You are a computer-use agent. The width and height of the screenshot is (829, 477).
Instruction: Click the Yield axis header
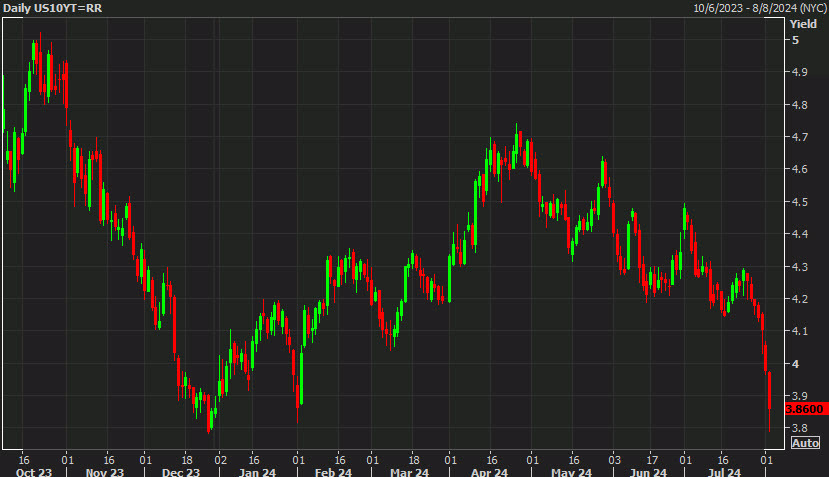point(803,24)
